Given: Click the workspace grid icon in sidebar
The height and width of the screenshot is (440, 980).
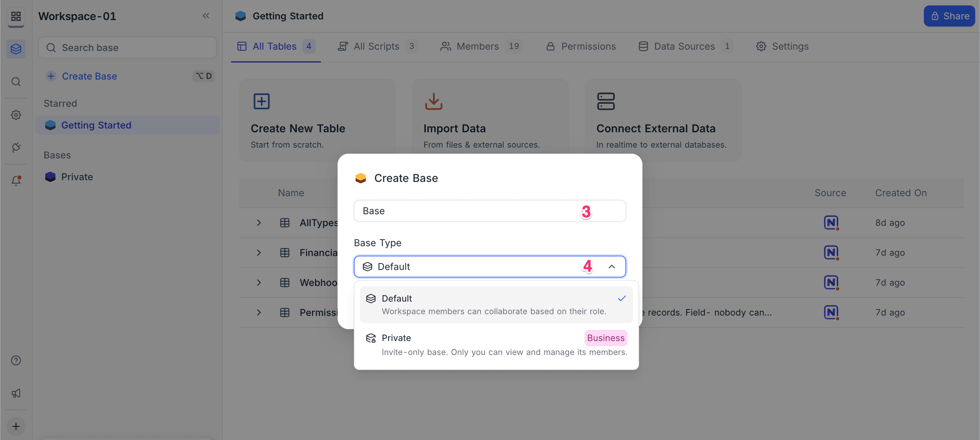Looking at the screenshot, I should point(16,16).
